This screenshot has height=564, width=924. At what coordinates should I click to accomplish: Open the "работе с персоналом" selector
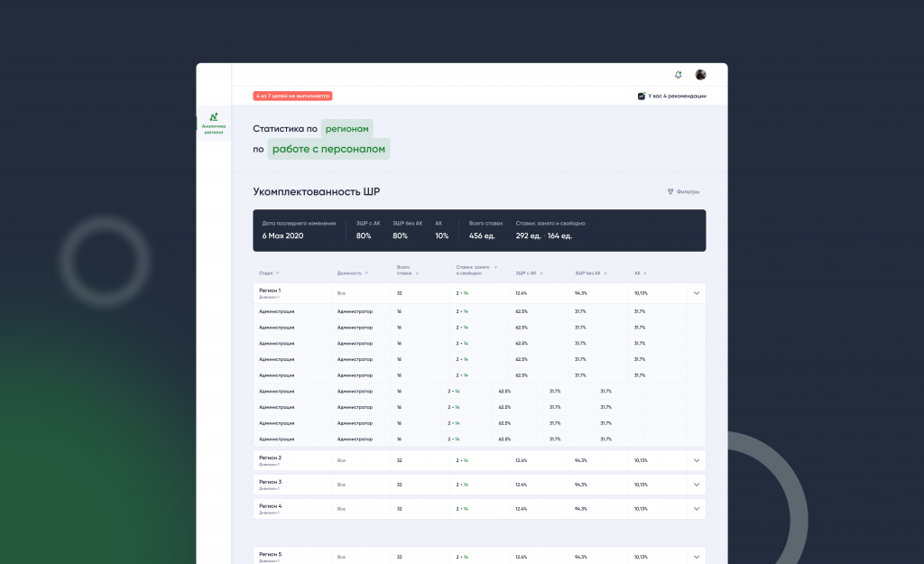click(328, 149)
